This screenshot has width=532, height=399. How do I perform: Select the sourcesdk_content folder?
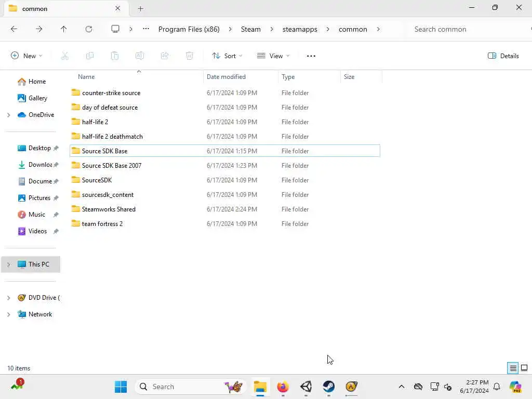[224, 195]
